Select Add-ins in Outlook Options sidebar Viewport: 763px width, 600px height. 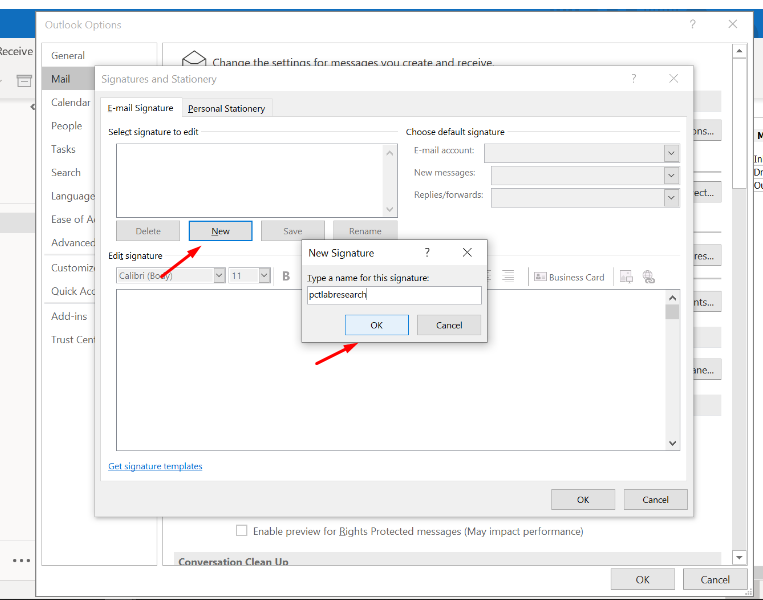click(x=69, y=316)
